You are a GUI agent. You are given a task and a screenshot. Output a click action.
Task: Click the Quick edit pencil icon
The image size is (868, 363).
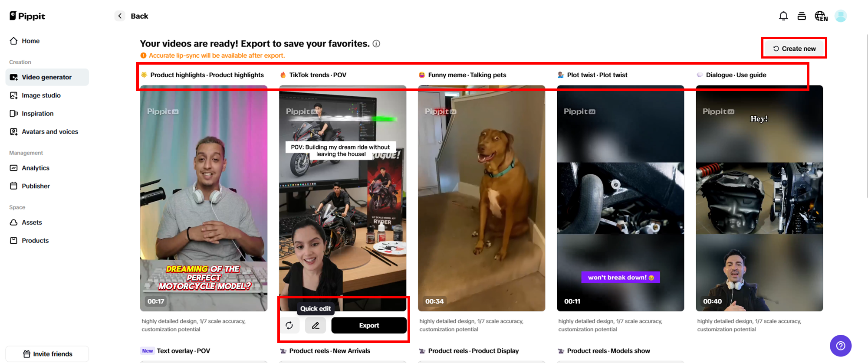[x=316, y=325]
